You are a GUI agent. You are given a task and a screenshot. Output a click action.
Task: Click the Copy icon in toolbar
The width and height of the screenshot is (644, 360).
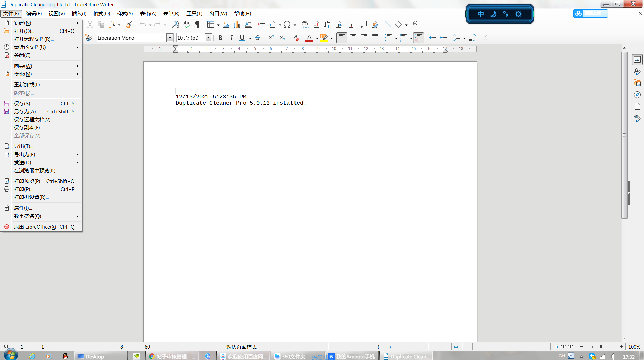[x=101, y=24]
